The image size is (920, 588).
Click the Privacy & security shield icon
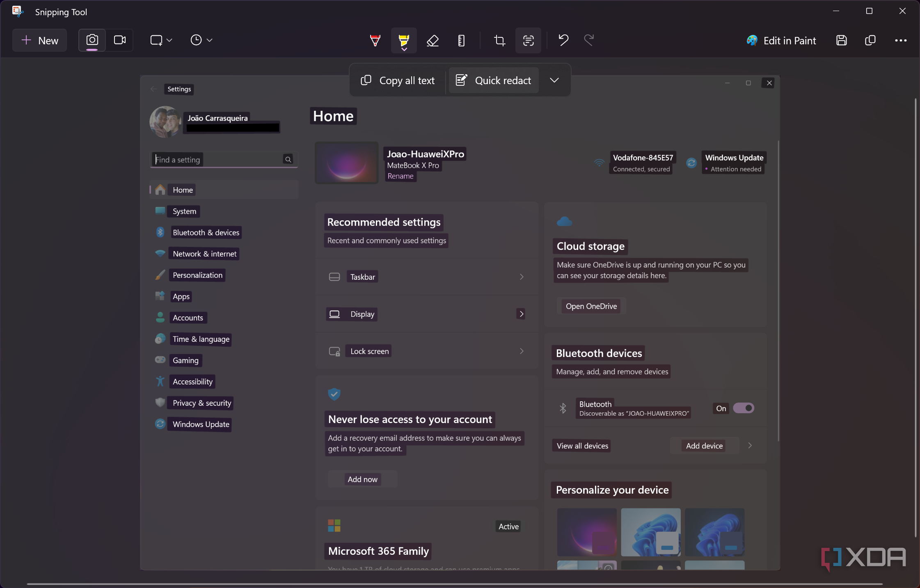click(x=160, y=403)
